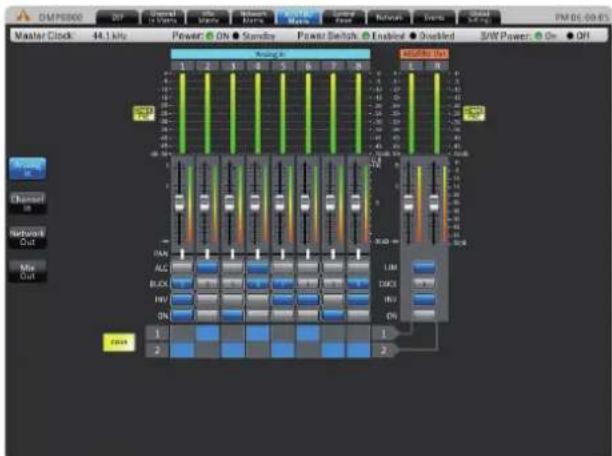
Task: Click the Channel In sidebar button
Action: point(28,203)
